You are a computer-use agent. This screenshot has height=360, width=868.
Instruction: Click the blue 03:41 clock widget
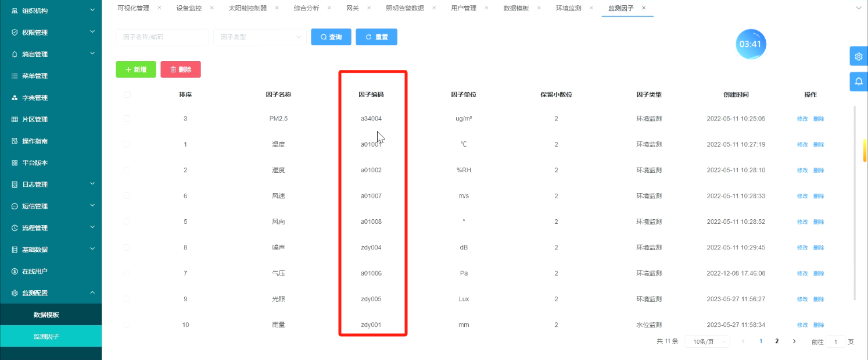(x=751, y=44)
